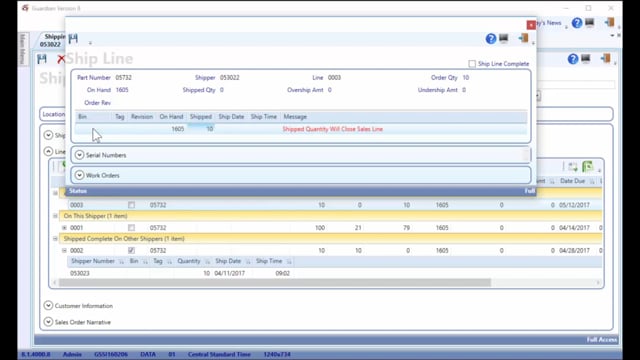Sort by Date Due column

point(572,181)
